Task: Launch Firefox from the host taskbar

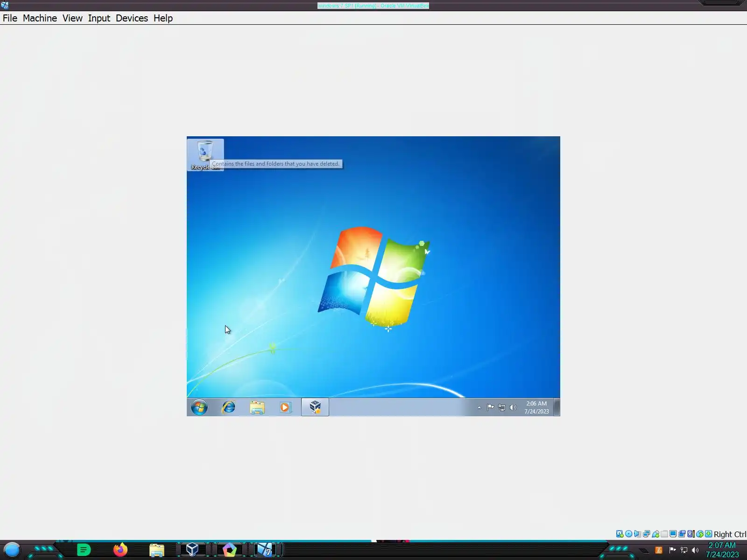Action: point(120,550)
